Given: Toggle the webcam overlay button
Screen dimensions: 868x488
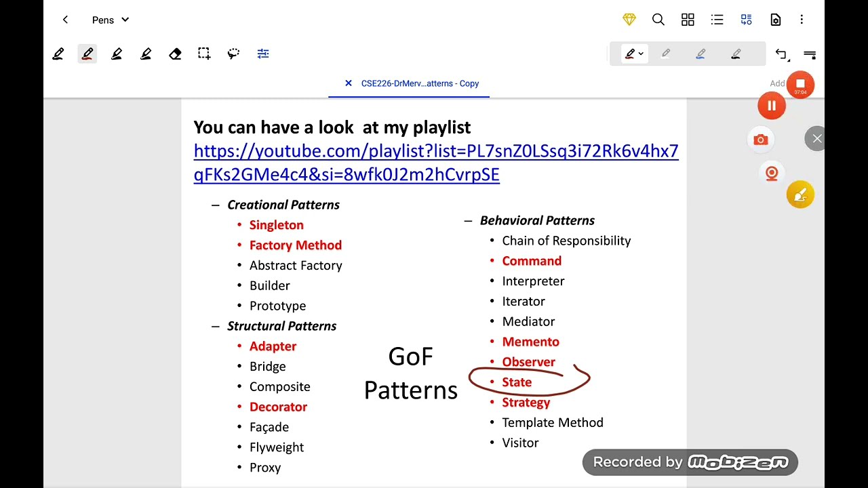Looking at the screenshot, I should [771, 174].
